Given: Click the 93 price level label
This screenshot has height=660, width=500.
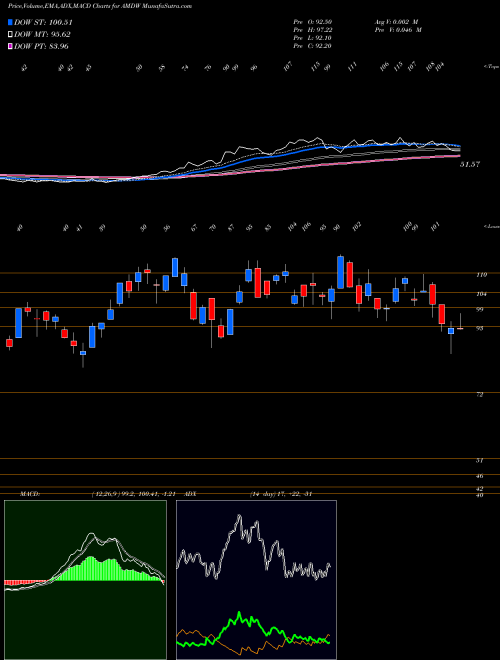Looking at the screenshot, I should [x=479, y=328].
